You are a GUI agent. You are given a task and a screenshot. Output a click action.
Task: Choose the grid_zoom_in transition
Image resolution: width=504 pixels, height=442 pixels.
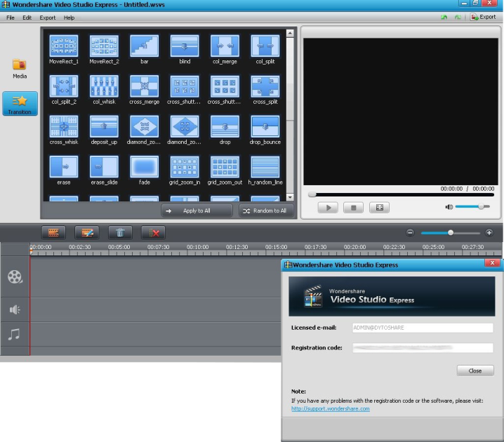[x=185, y=167]
